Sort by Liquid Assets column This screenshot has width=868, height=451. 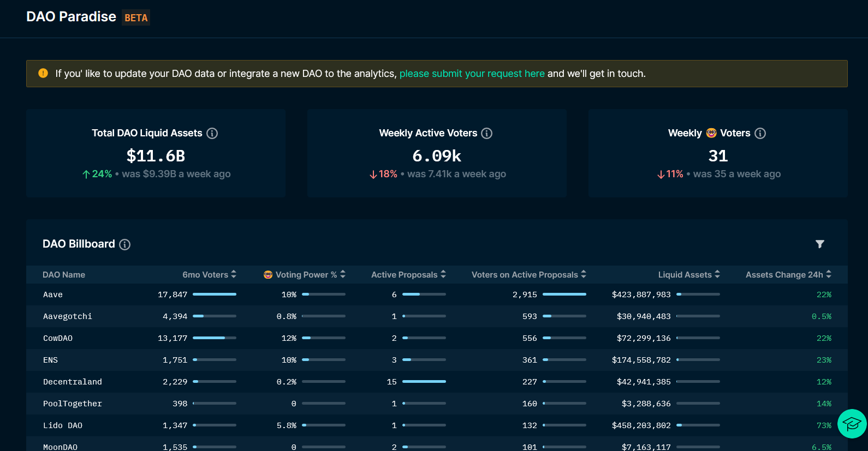(689, 275)
